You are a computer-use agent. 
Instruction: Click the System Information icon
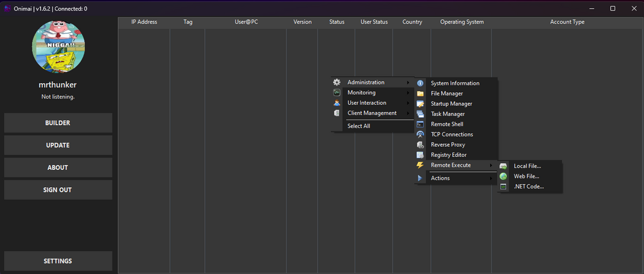coord(420,83)
